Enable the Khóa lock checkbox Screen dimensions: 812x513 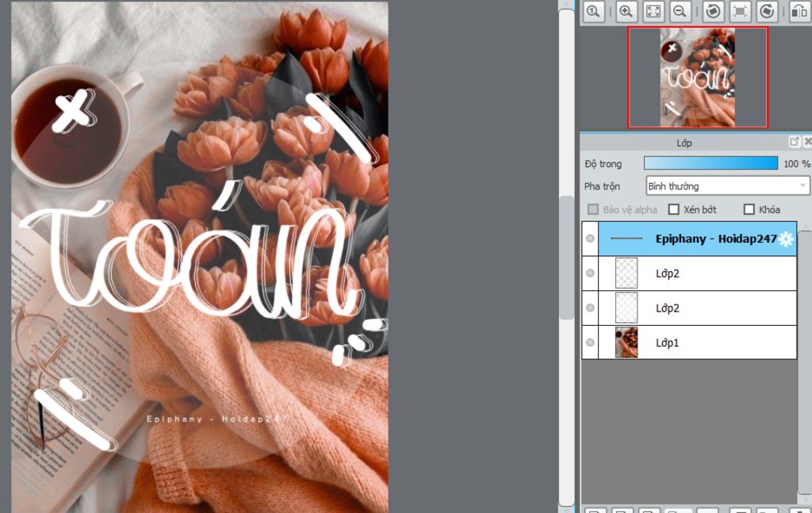[749, 209]
